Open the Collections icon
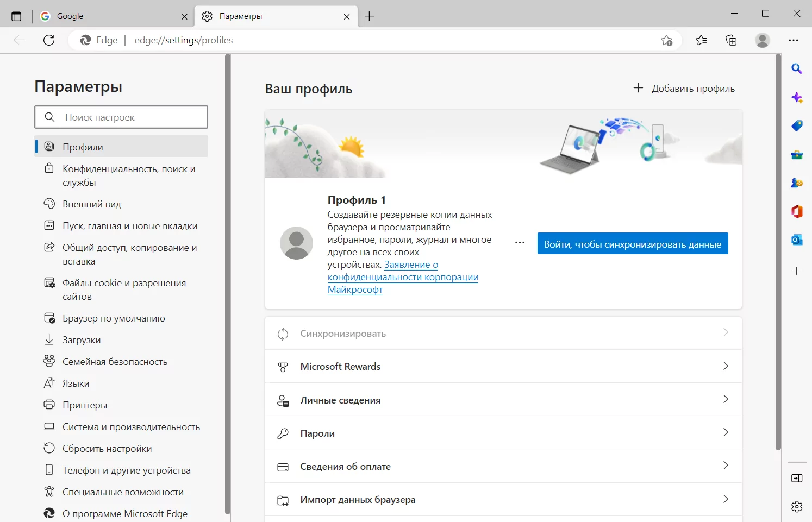Viewport: 812px width, 522px height. [x=731, y=40]
